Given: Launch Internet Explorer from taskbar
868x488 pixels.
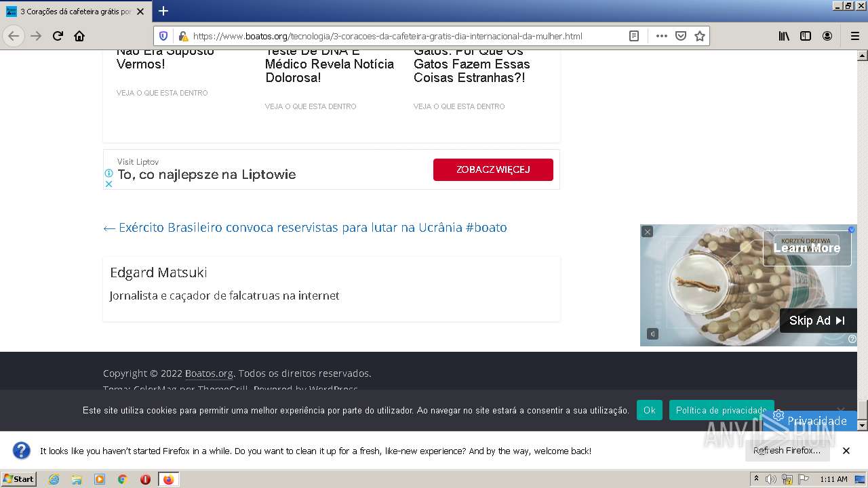Looking at the screenshot, I should click(x=54, y=479).
